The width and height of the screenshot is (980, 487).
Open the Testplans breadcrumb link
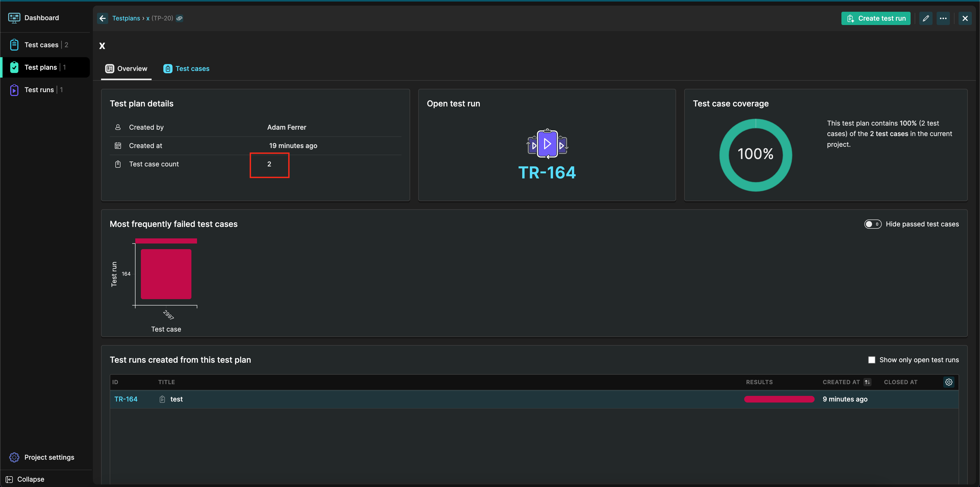coord(126,18)
